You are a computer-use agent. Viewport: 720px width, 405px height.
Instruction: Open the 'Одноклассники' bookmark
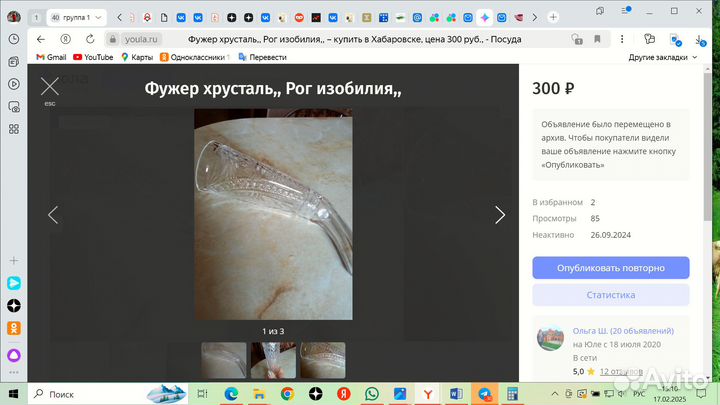point(195,57)
